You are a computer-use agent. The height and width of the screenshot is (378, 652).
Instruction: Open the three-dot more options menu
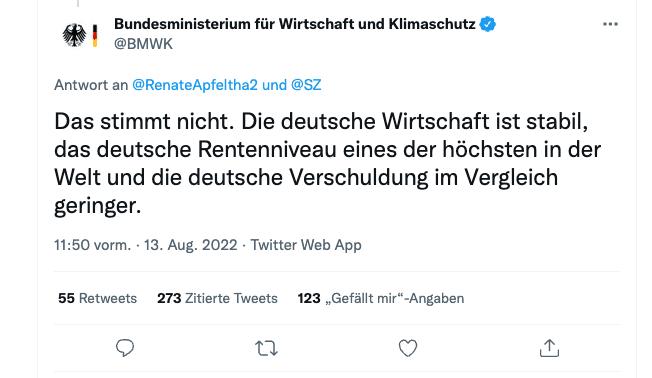pos(610,24)
